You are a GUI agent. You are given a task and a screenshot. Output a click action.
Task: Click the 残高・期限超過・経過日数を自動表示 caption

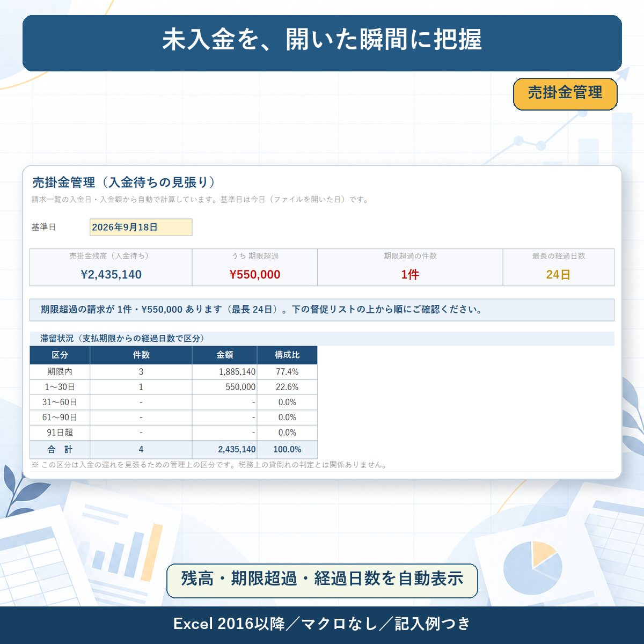pyautogui.click(x=322, y=580)
